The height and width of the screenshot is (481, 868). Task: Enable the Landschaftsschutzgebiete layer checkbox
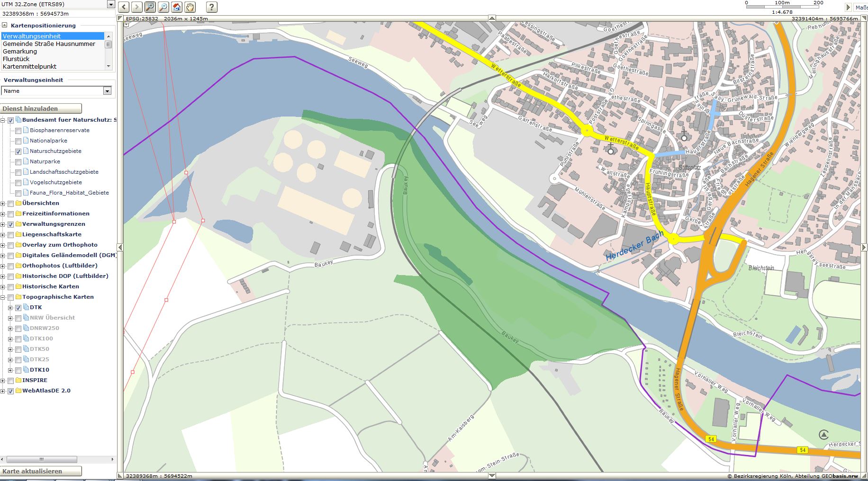pyautogui.click(x=18, y=172)
